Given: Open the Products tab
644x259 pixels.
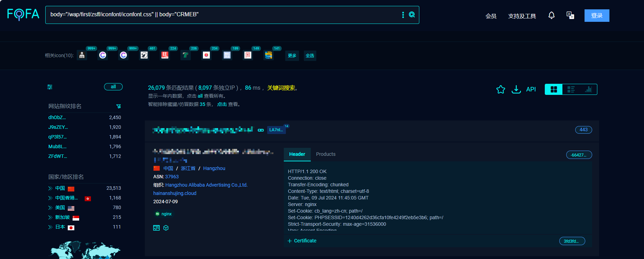Looking at the screenshot, I should pyautogui.click(x=326, y=154).
